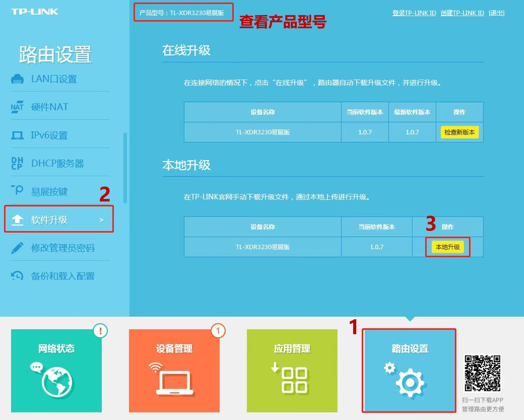Click the 产品型号 TL-XDR3230易展版 text
The image size is (524, 420).
(x=182, y=13)
